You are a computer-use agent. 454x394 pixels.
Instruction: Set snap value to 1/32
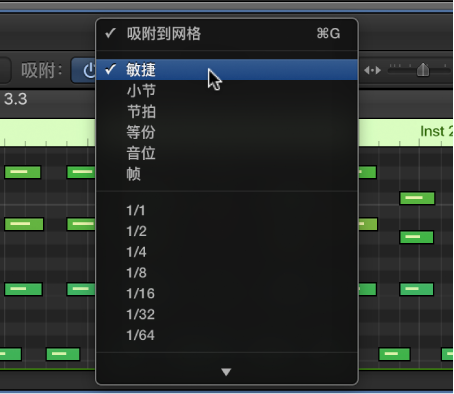coord(227,314)
